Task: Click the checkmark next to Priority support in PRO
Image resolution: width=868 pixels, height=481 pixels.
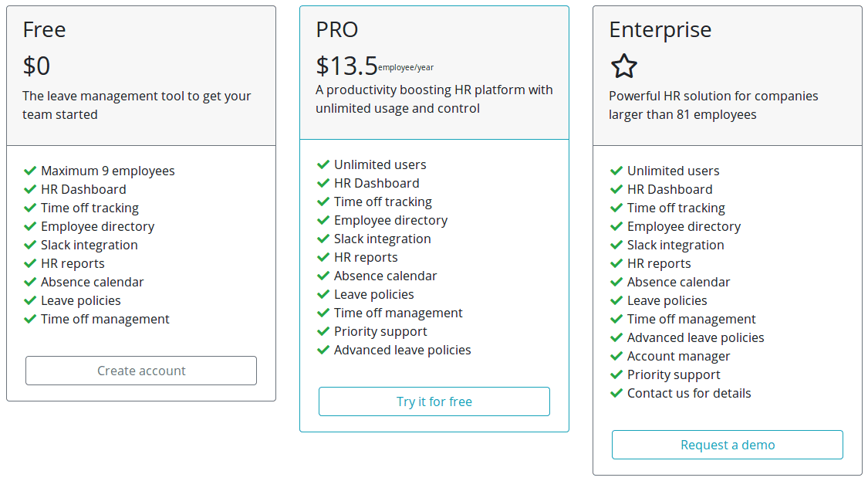Action: coord(323,331)
